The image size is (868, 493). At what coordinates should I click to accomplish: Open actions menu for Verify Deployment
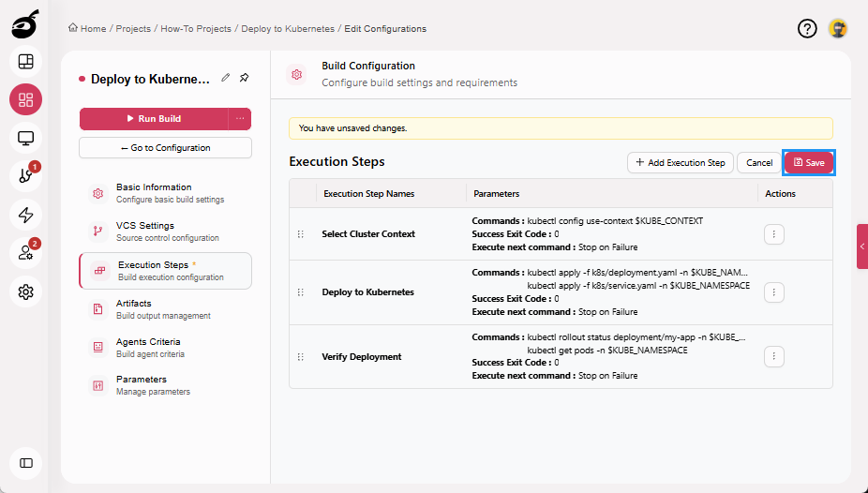tap(774, 357)
